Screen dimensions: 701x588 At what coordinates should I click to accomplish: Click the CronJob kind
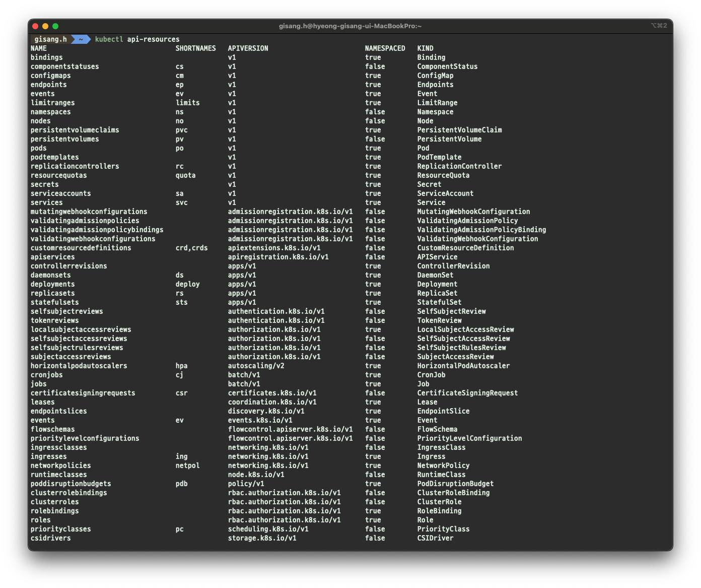432,375
